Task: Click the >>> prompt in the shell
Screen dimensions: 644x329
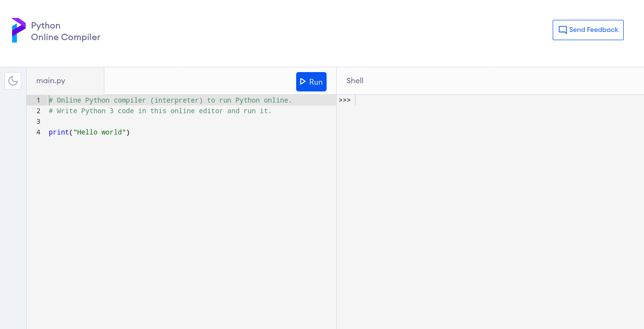Action: point(344,100)
